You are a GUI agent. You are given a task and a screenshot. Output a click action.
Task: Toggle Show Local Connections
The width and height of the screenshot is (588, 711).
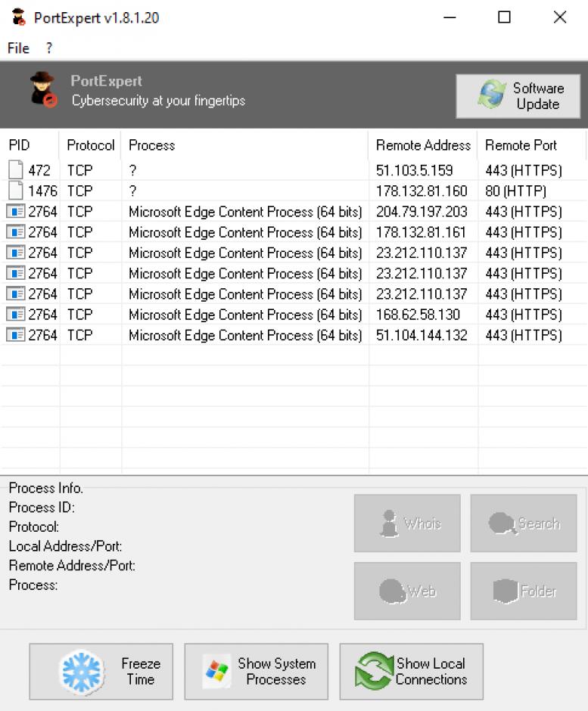[411, 672]
